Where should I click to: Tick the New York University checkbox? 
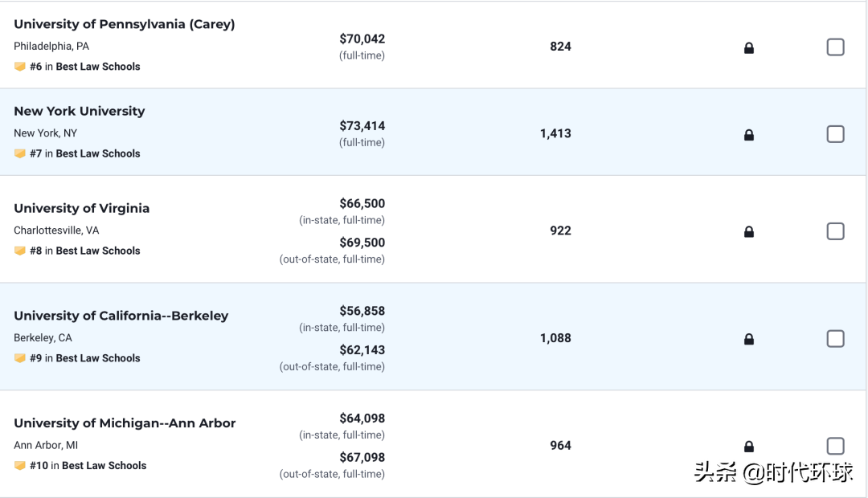coord(836,134)
